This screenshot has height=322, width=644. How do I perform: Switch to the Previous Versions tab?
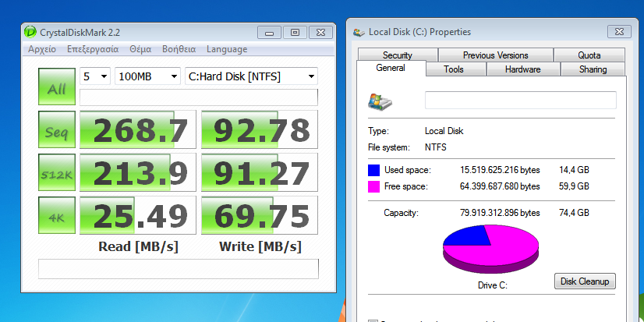[x=496, y=55]
